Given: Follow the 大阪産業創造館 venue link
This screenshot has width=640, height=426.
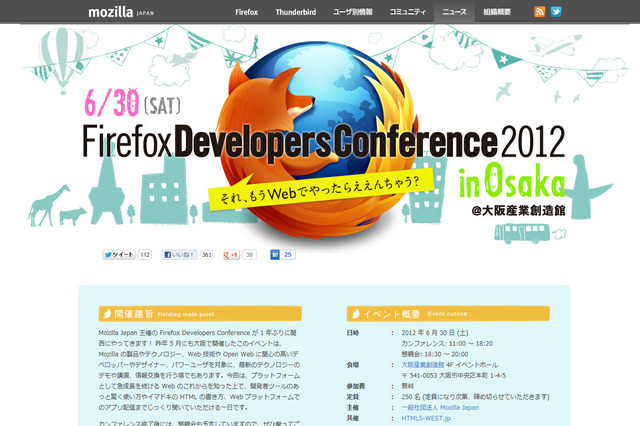Looking at the screenshot, I should [422, 365].
